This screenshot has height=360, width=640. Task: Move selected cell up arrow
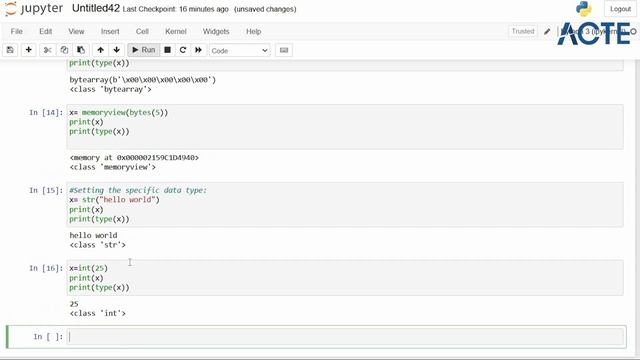click(x=100, y=50)
